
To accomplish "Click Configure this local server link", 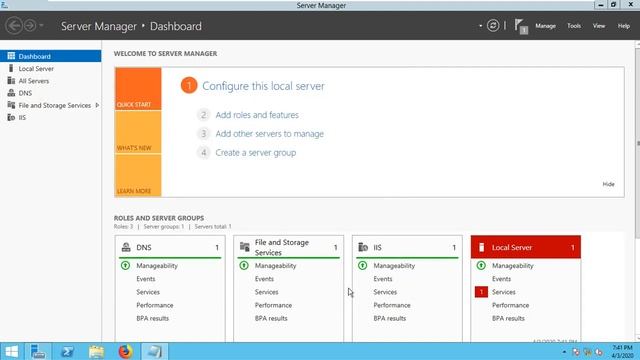I will coord(263,86).
